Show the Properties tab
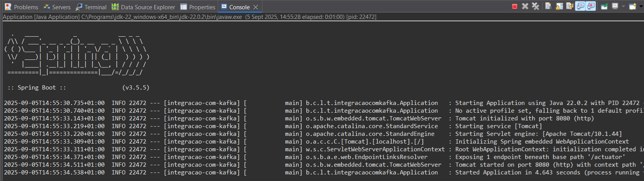644x181 pixels. (198, 7)
